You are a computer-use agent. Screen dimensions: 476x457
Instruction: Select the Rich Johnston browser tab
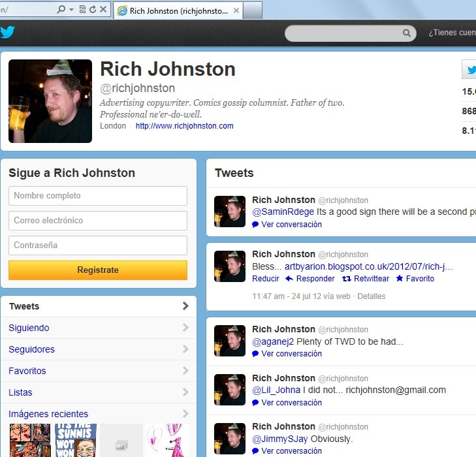[178, 11]
